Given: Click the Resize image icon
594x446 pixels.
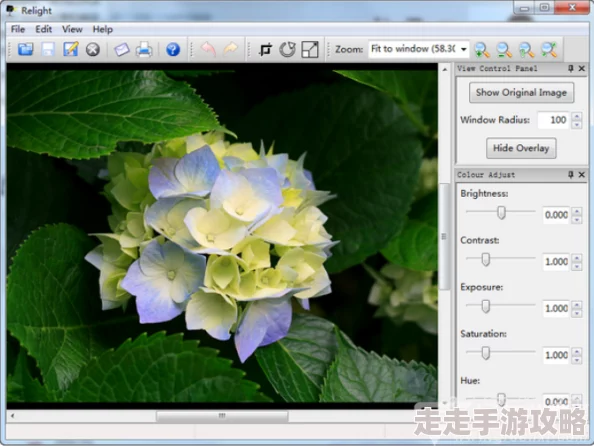Looking at the screenshot, I should (310, 49).
